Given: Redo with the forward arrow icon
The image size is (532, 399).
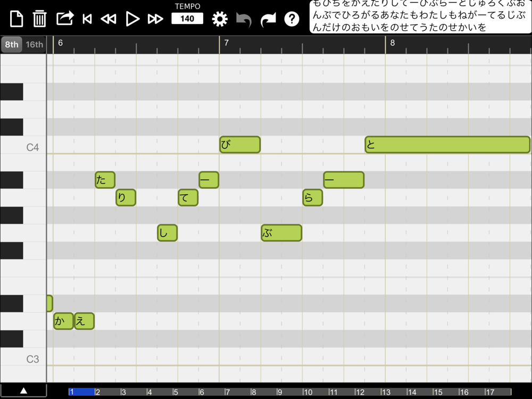Looking at the screenshot, I should (x=268, y=20).
